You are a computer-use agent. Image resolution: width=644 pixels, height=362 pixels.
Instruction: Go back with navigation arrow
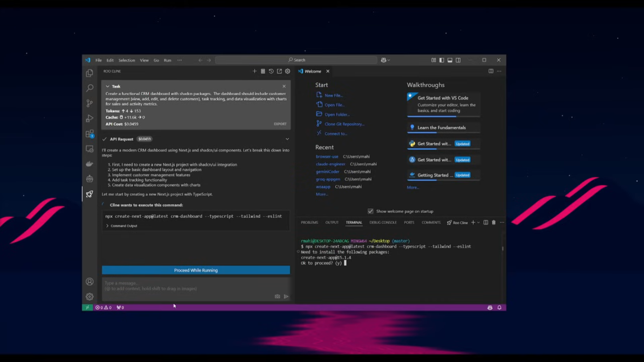point(200,60)
